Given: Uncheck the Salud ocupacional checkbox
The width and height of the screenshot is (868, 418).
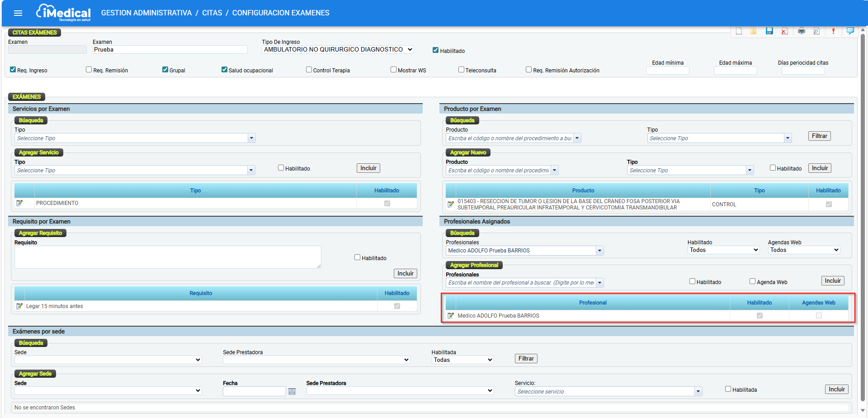Looking at the screenshot, I should (224, 70).
